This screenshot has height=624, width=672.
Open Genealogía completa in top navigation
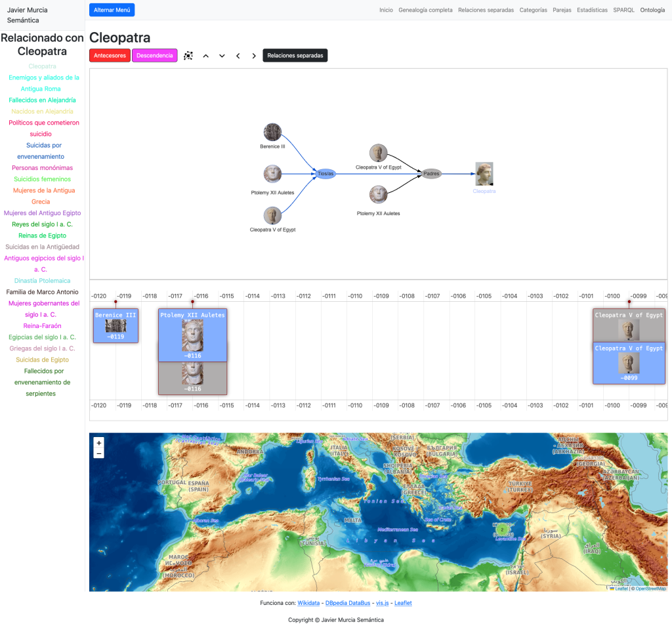[425, 10]
